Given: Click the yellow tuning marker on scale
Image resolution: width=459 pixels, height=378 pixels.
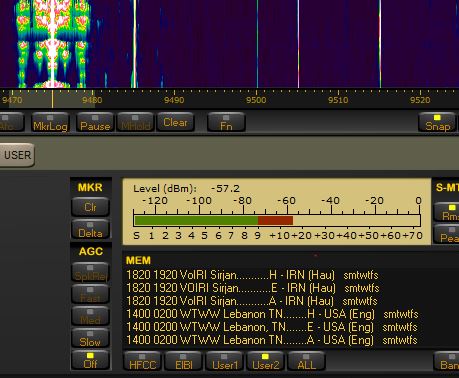Looking at the screenshot, I should [52, 99].
